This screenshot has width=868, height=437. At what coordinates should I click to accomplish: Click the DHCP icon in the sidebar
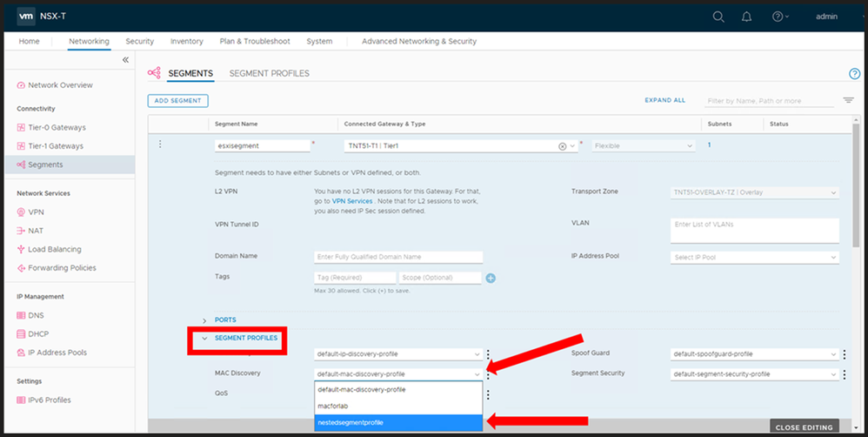[x=21, y=334]
